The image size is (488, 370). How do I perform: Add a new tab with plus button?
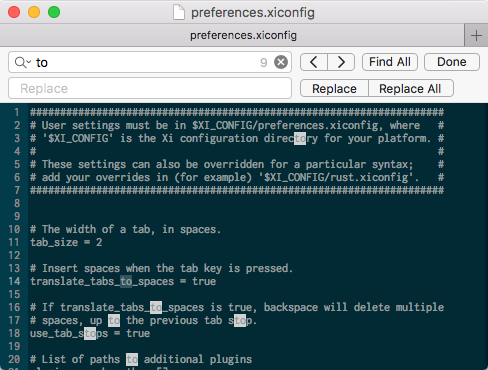[476, 35]
